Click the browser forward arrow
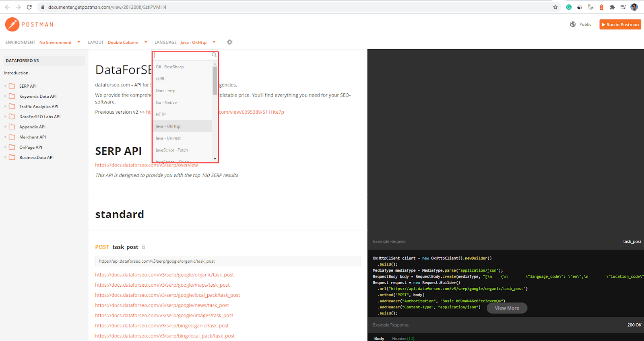 click(18, 7)
